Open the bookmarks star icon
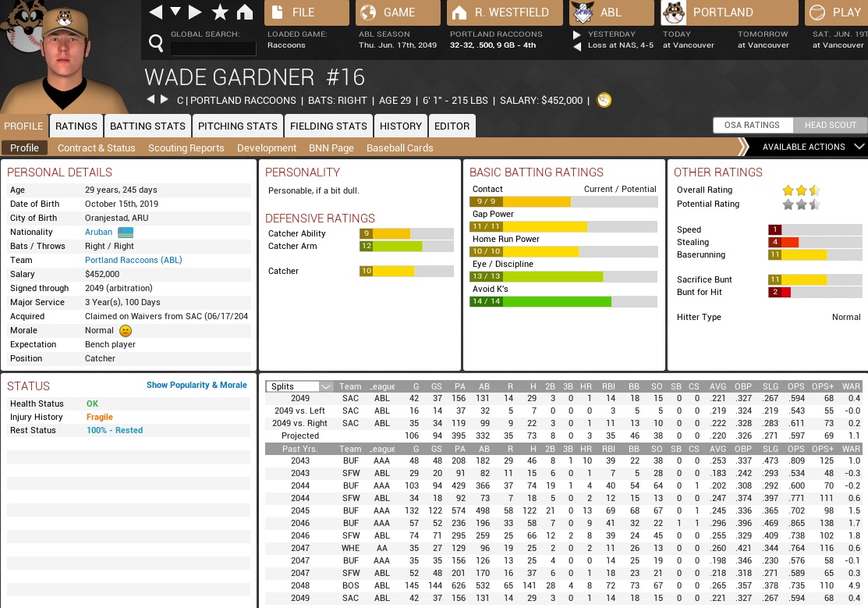Viewport: 868px width, 608px height. click(220, 12)
